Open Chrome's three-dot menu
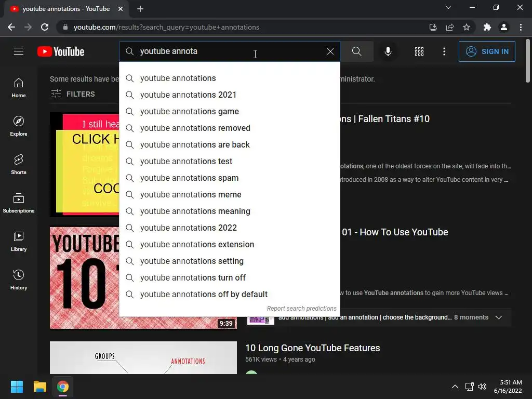The width and height of the screenshot is (532, 399). click(521, 27)
